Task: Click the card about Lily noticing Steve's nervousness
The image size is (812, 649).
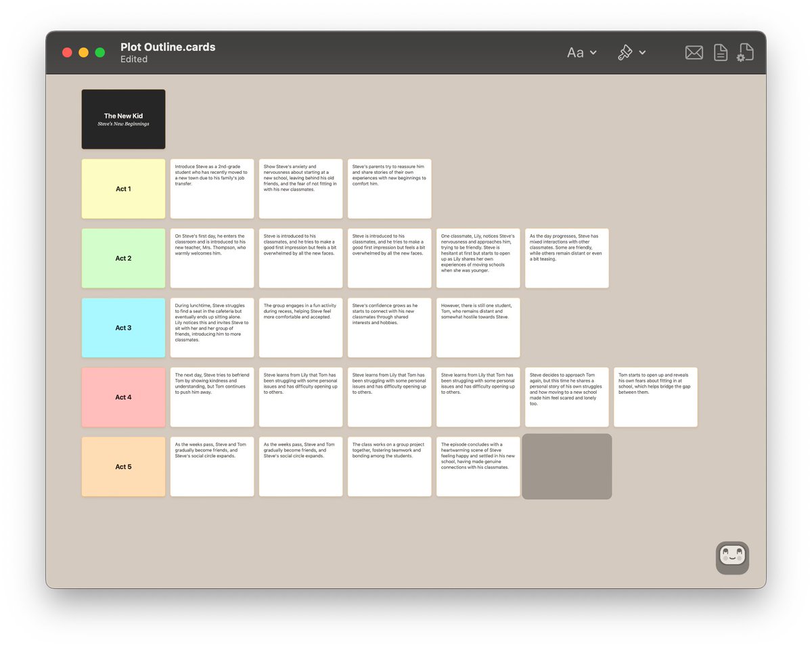Action: [478, 258]
